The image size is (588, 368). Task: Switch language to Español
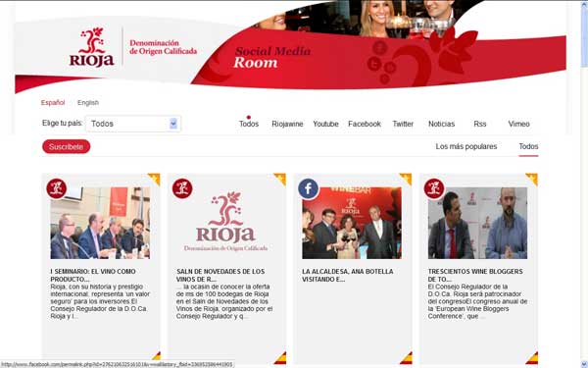coord(53,102)
